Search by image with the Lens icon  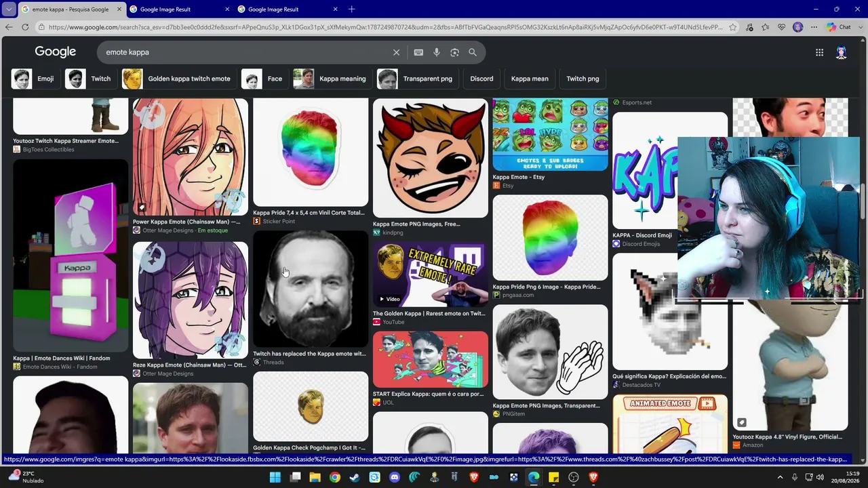(454, 52)
